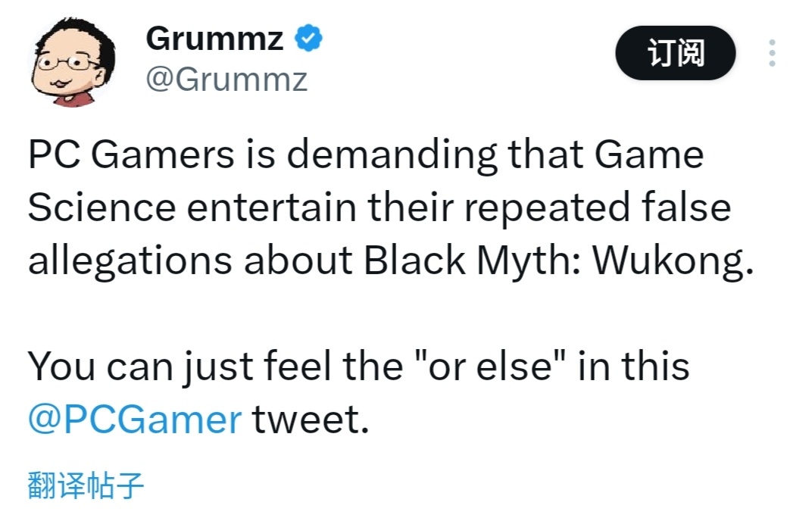Image resolution: width=812 pixels, height=515 pixels.
Task: Click 翻译帖子 to translate the post
Action: [x=86, y=485]
